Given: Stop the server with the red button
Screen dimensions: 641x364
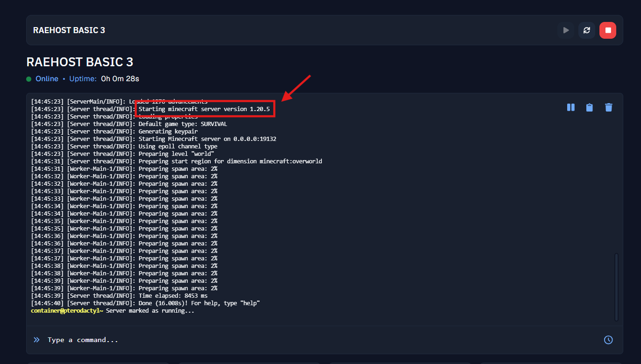Looking at the screenshot, I should (x=608, y=30).
